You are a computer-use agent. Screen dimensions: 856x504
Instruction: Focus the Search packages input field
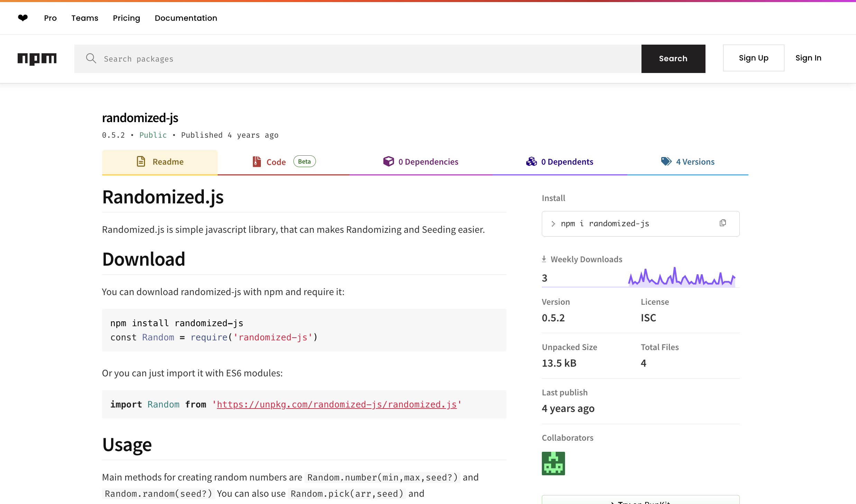pyautogui.click(x=358, y=59)
